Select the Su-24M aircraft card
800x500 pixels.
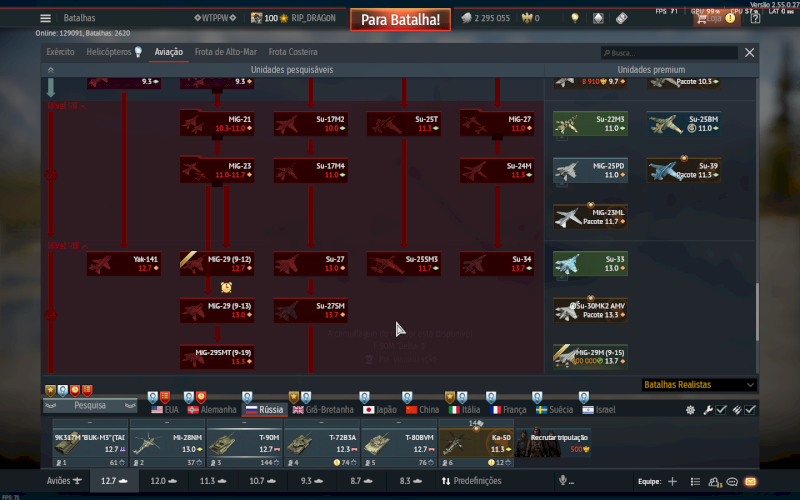point(497,170)
